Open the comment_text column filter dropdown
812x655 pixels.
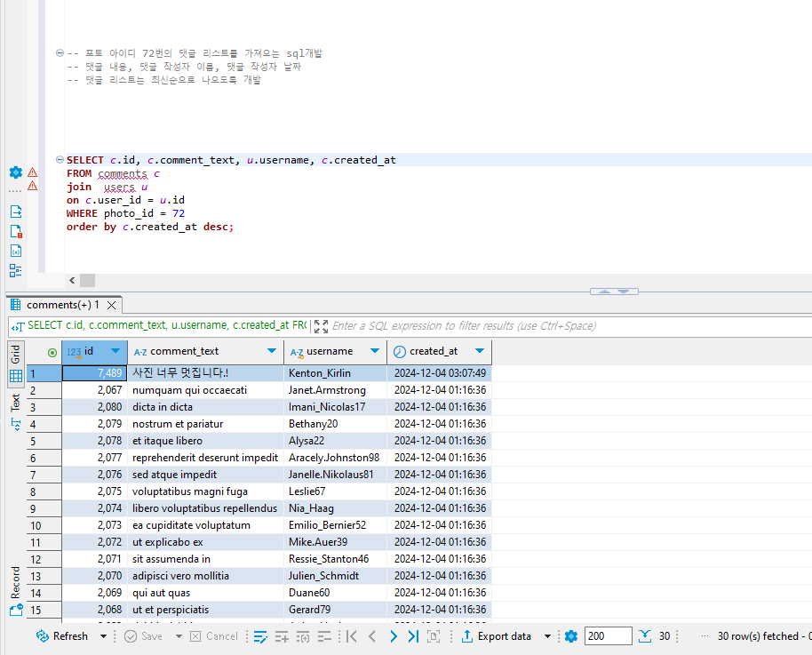tap(272, 351)
